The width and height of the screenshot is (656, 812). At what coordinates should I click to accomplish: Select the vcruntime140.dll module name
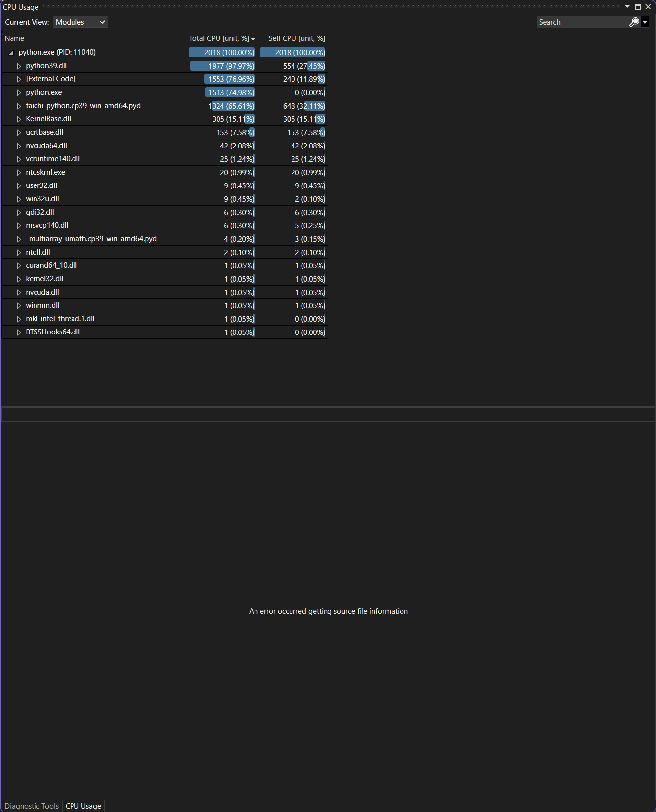coord(53,159)
